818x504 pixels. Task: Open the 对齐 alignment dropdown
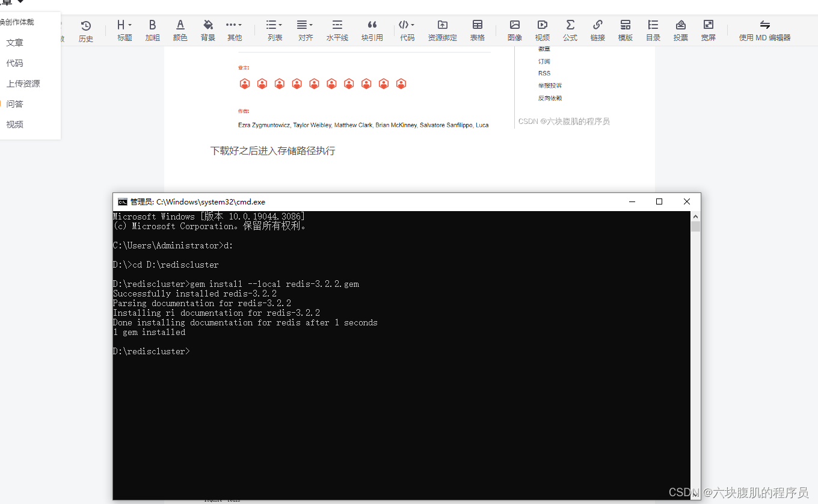pyautogui.click(x=305, y=29)
